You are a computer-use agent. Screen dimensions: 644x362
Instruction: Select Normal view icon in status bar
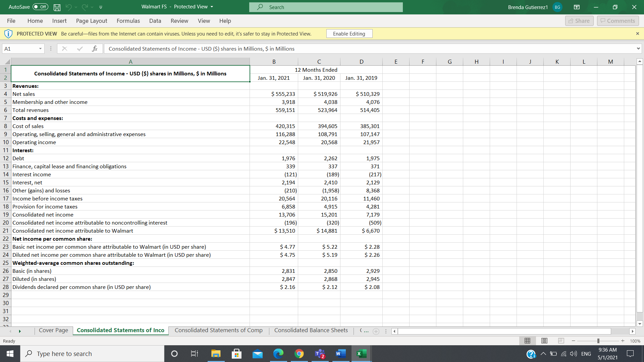tap(527, 341)
